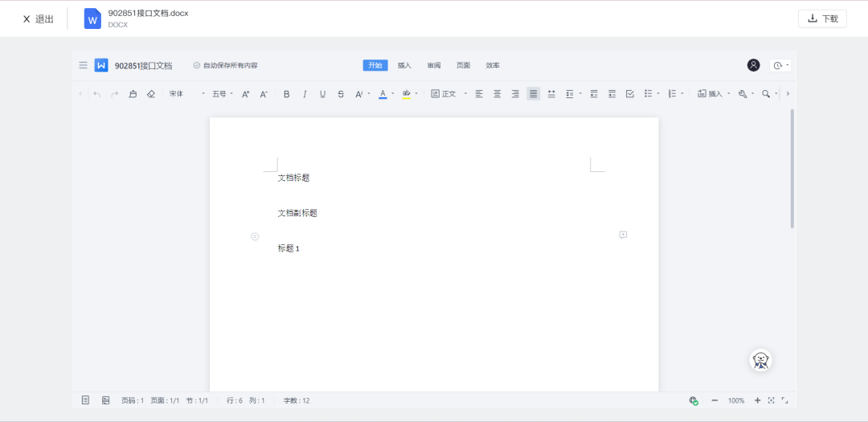
Task: Select the format painter tool
Action: click(133, 94)
